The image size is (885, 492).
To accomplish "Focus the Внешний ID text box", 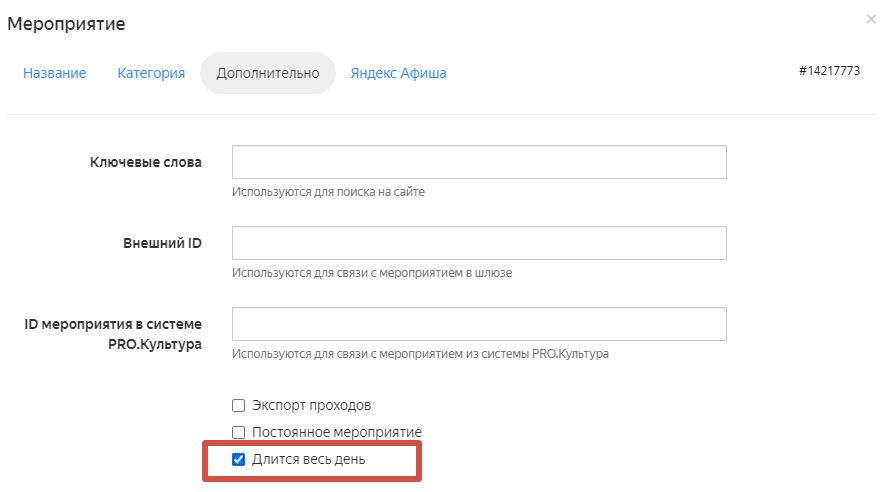I will [479, 243].
